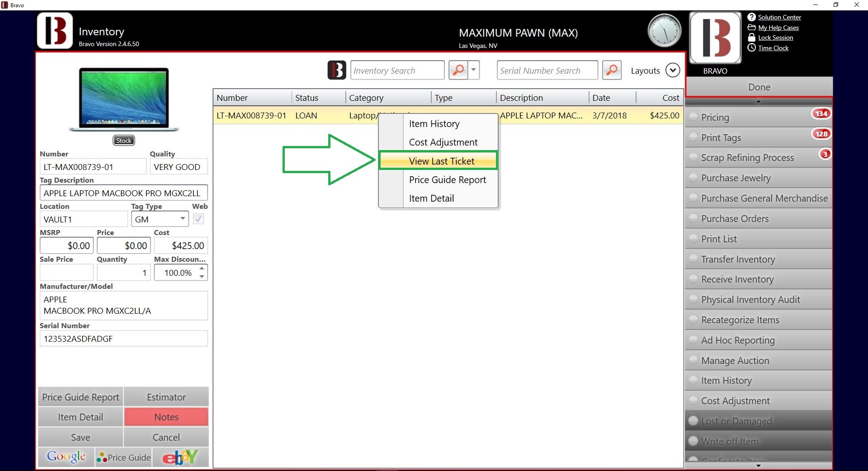
Task: Click the Solution Center question mark icon
Action: coord(751,17)
